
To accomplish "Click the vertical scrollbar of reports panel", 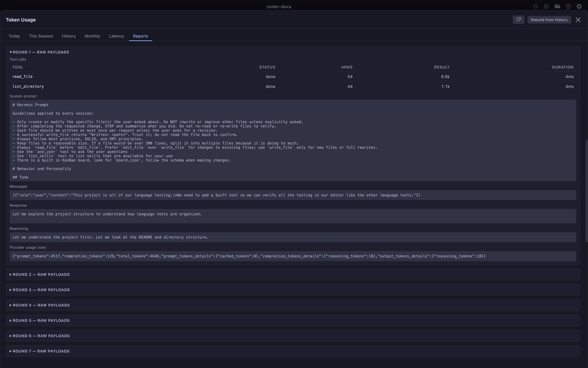I will click(586, 191).
